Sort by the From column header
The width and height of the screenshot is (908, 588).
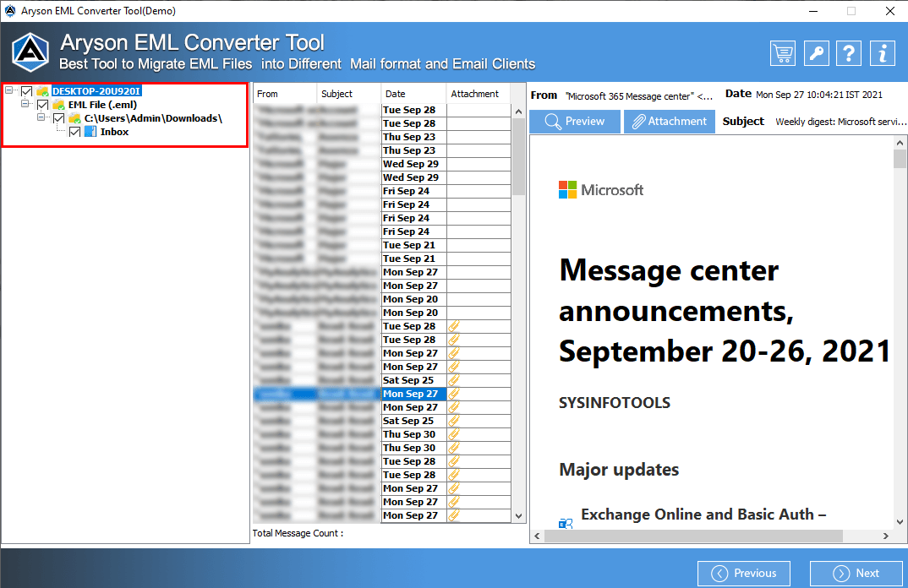click(x=285, y=94)
